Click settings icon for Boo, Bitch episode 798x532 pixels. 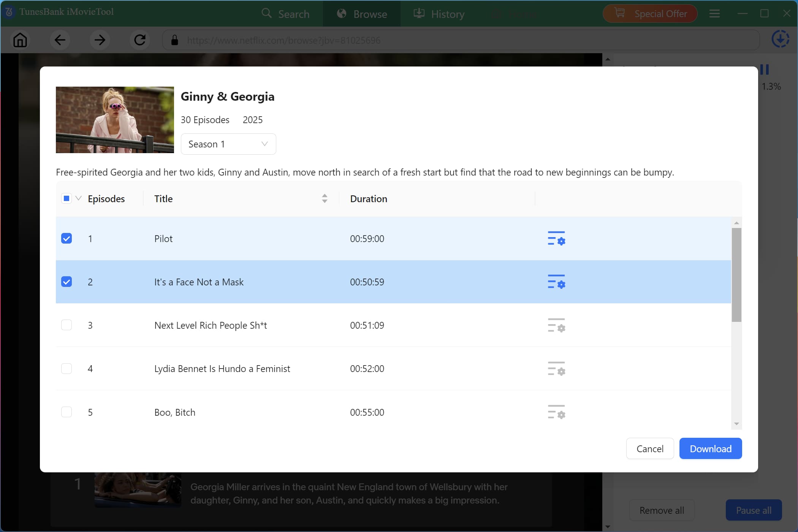click(x=556, y=412)
